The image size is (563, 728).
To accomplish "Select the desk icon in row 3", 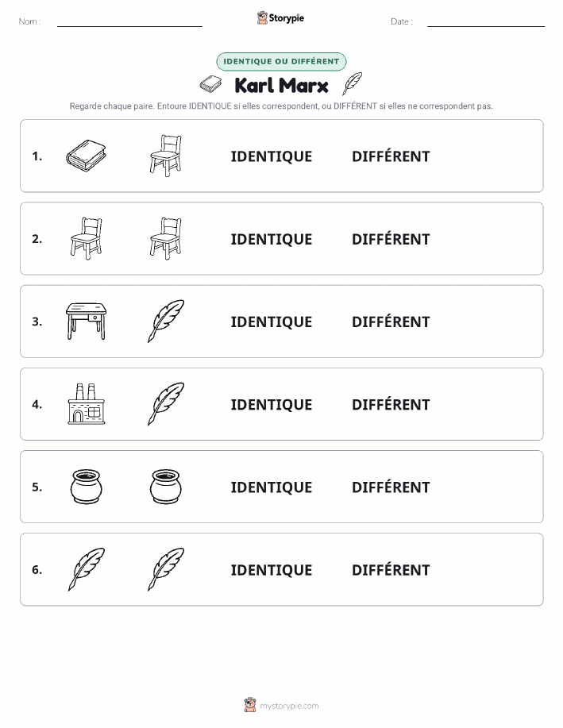I will [x=86, y=322].
